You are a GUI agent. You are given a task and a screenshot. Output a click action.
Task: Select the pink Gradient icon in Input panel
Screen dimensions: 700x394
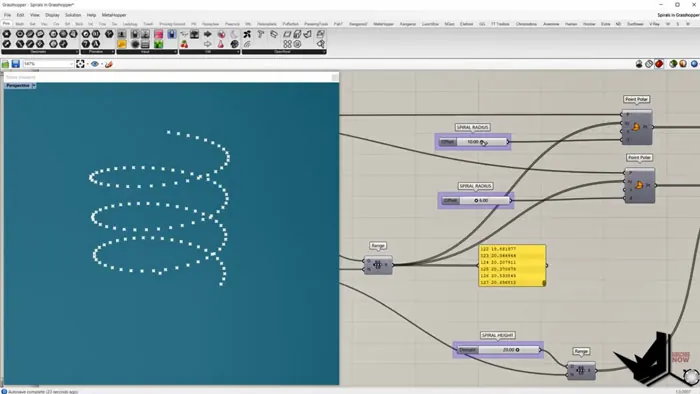coord(158,34)
